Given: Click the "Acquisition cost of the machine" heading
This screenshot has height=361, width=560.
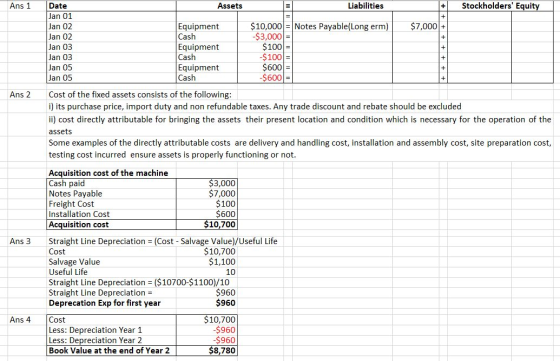Looking at the screenshot, I should pos(108,173).
